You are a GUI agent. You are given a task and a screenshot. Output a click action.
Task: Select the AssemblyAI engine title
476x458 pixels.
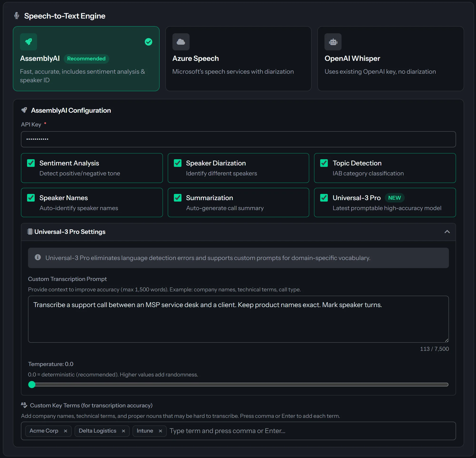coord(40,58)
